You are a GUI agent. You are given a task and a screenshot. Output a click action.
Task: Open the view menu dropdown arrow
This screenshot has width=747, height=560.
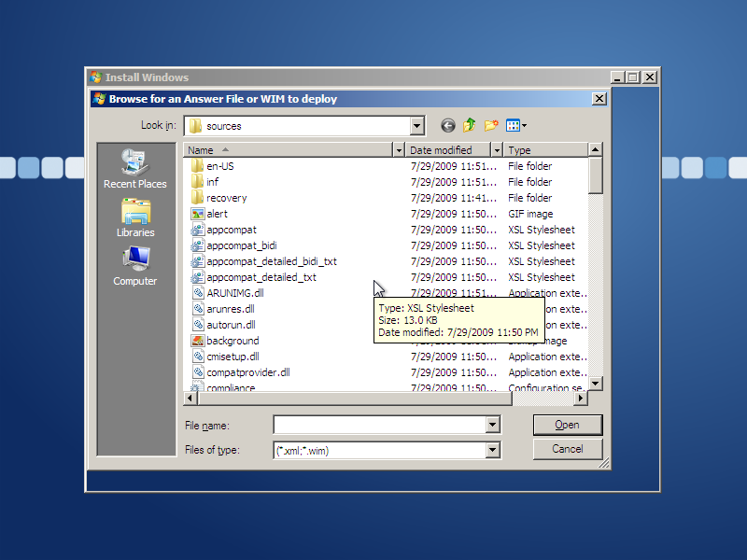coord(524,126)
